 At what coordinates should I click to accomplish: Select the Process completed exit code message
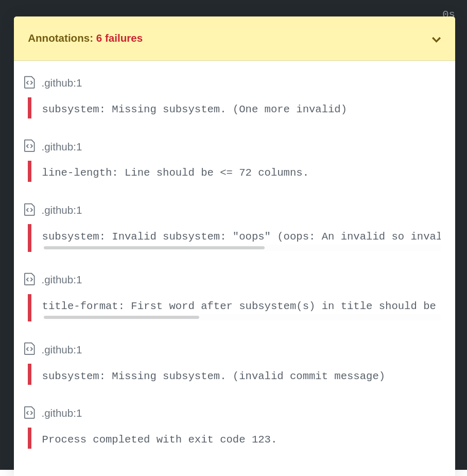point(159,439)
